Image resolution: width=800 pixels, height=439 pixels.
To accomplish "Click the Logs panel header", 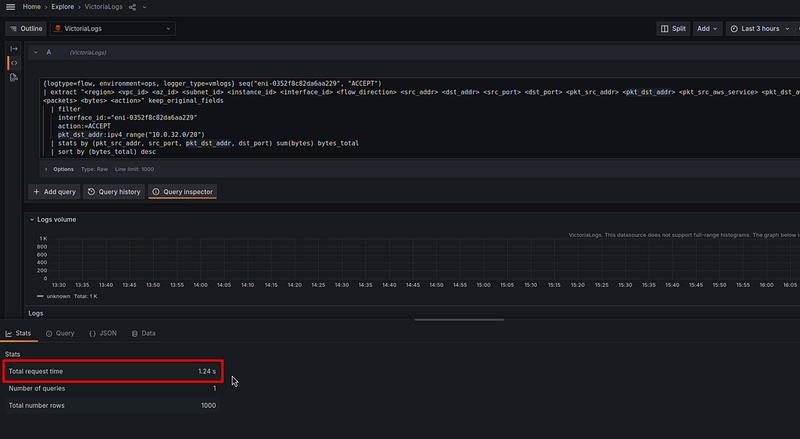I will tap(36, 313).
